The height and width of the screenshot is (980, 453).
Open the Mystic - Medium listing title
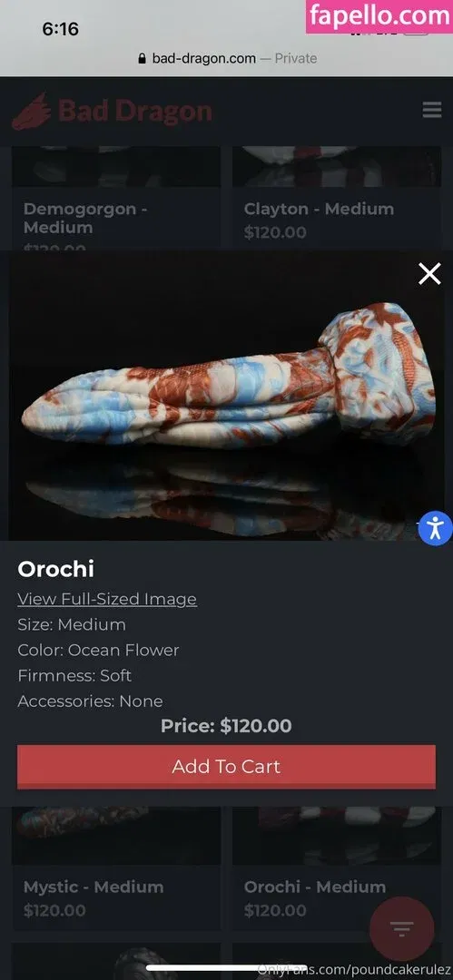pos(94,887)
